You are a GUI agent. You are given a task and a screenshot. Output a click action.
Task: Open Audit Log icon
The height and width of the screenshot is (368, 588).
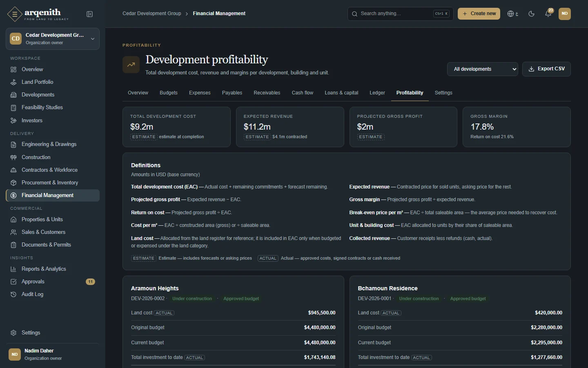tap(13, 294)
